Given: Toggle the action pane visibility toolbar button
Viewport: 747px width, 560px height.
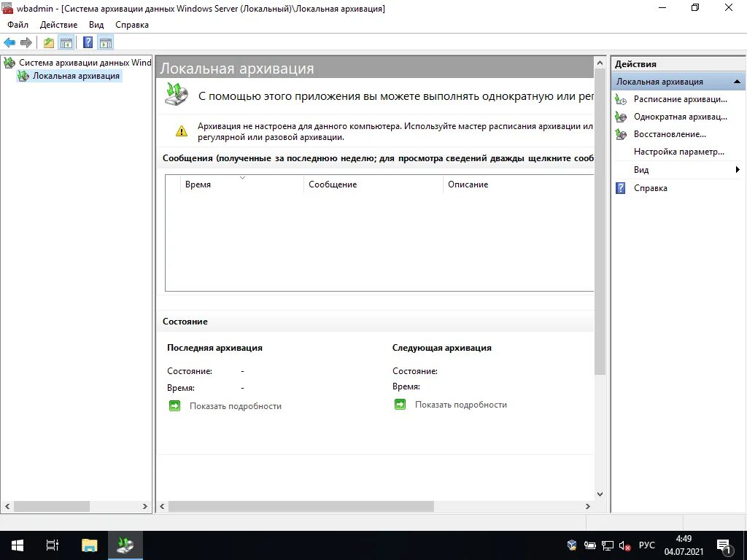Looking at the screenshot, I should coord(106,42).
